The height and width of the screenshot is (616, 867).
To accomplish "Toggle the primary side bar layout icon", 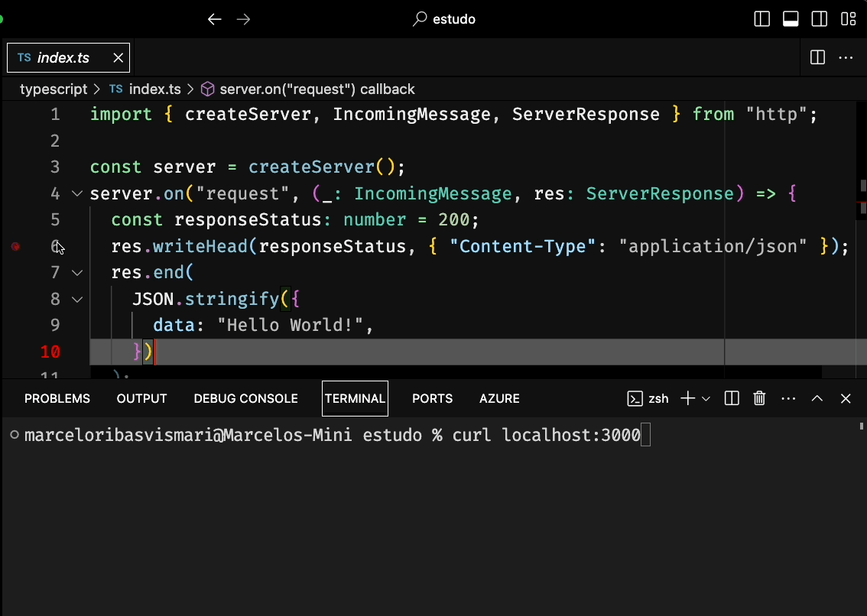I will point(762,19).
